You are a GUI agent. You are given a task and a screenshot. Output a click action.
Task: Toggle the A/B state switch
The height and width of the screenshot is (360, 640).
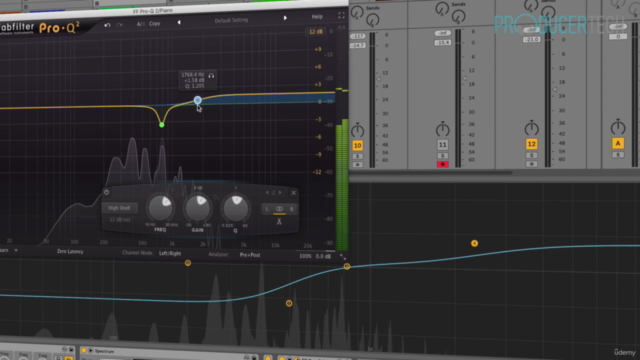(140, 24)
